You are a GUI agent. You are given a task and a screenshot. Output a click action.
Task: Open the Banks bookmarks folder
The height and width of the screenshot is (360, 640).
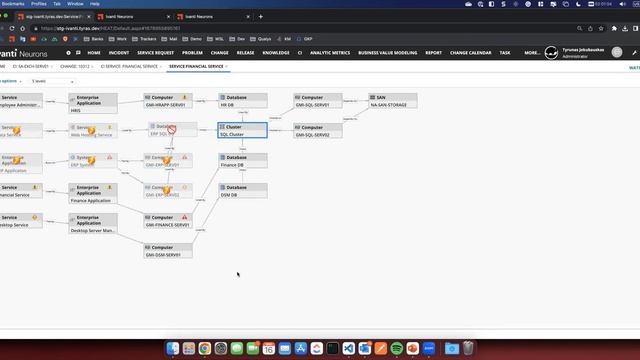point(93,39)
